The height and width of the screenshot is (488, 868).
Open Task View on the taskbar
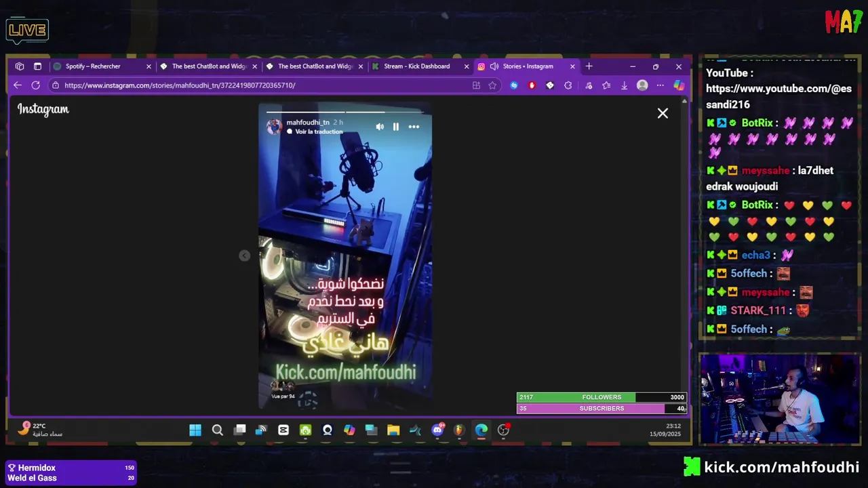point(239,430)
